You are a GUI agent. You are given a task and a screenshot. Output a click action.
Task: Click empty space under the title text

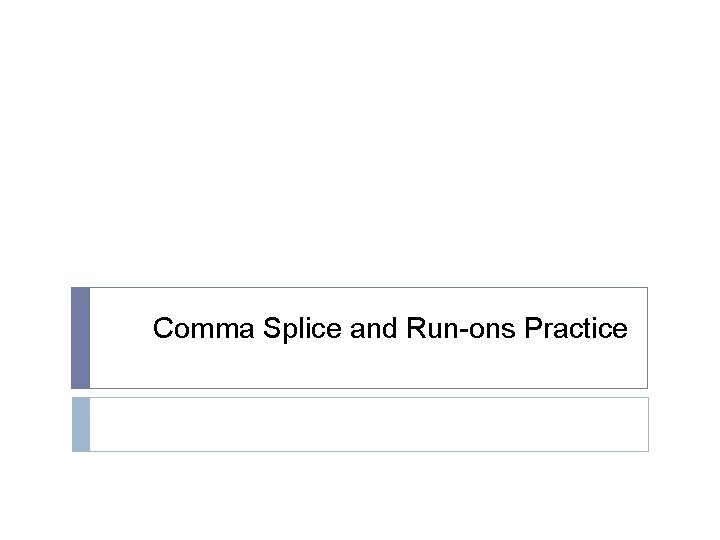[x=390, y=368]
